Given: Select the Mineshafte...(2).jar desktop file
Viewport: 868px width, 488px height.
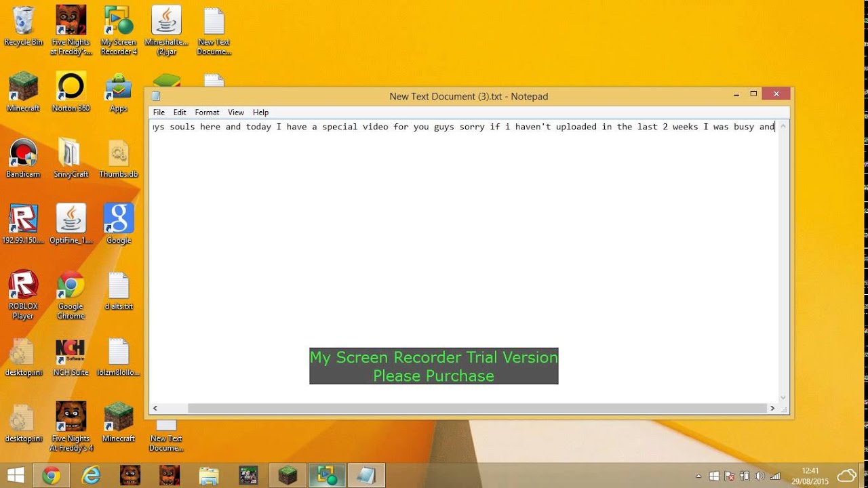Looking at the screenshot, I should pos(166,30).
